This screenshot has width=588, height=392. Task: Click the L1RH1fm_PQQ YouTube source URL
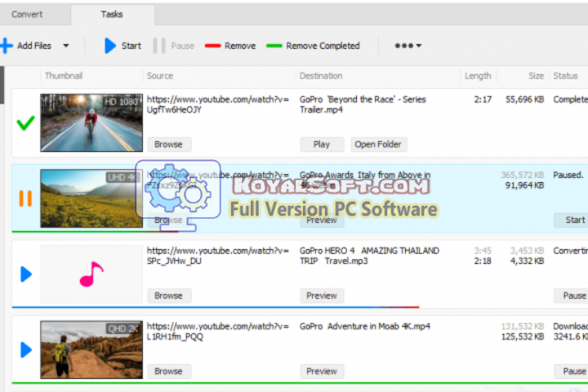(217, 332)
